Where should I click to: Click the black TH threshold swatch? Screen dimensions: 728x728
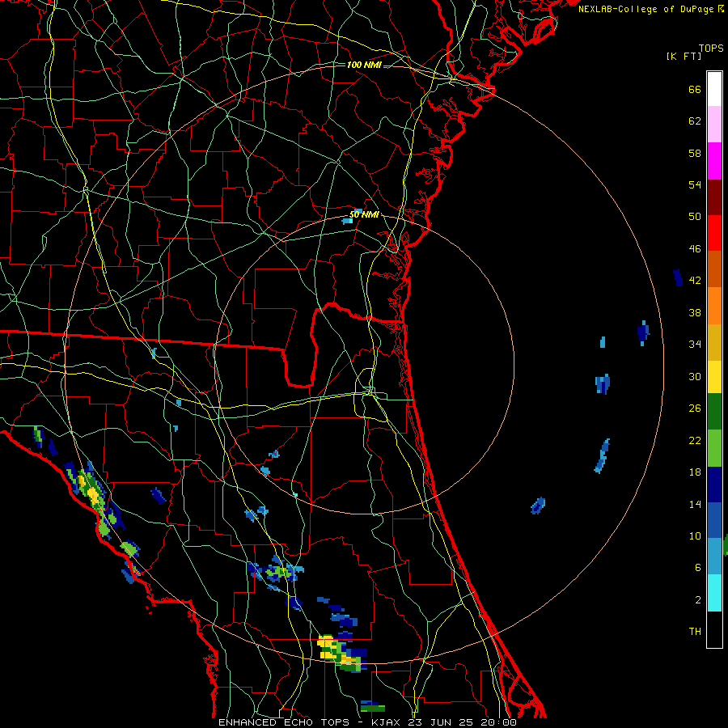[x=714, y=629]
